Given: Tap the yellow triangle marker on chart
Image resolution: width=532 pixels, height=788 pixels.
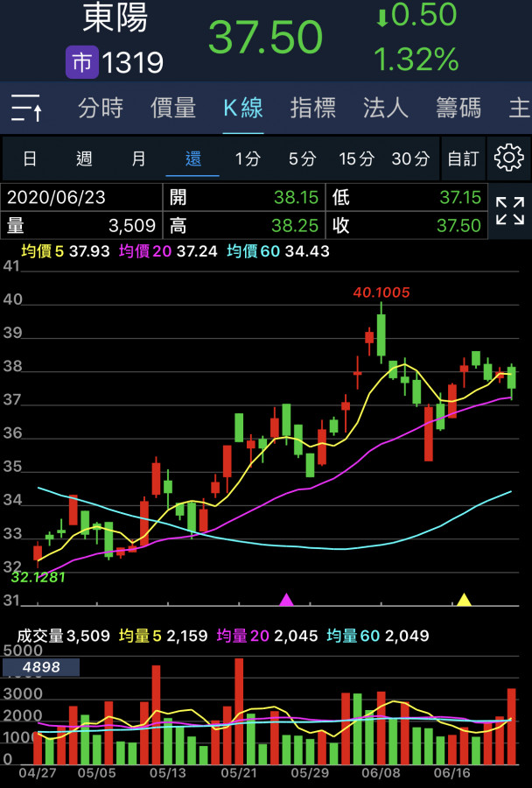Looking at the screenshot, I should pyautogui.click(x=464, y=600).
